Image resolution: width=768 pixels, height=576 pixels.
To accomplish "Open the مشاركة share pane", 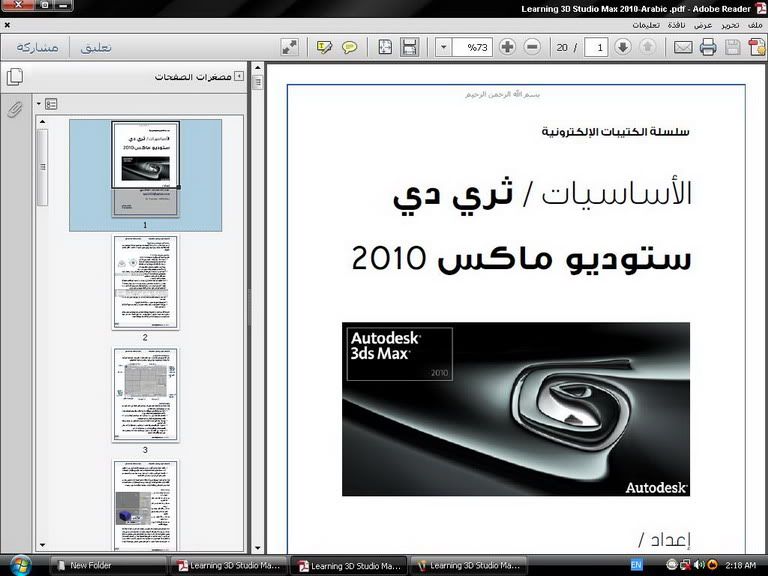I will [37, 48].
